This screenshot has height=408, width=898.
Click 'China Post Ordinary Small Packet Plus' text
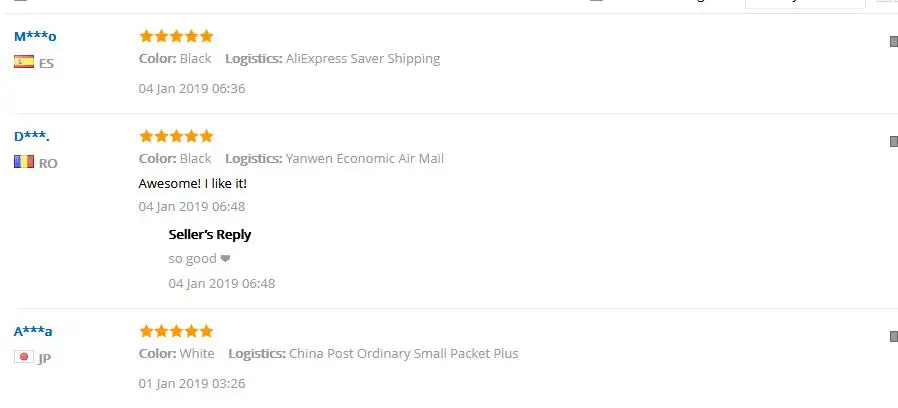(x=404, y=353)
